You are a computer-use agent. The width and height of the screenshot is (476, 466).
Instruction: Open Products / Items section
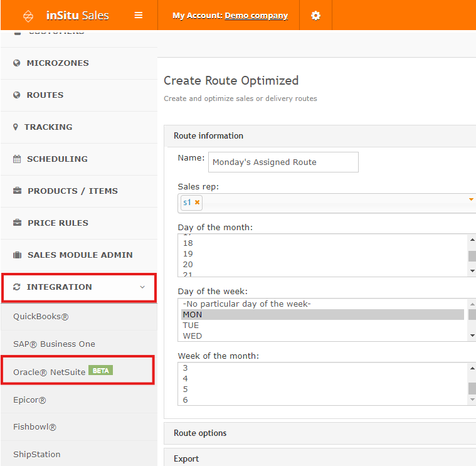[79, 191]
